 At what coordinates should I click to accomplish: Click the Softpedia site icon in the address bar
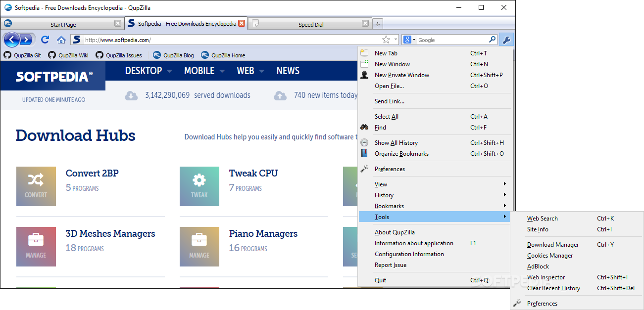click(76, 40)
